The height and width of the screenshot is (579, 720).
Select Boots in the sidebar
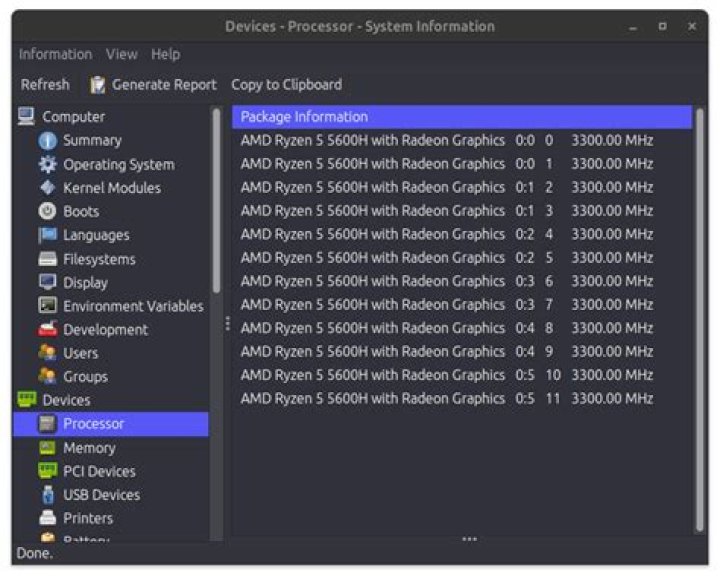click(81, 211)
